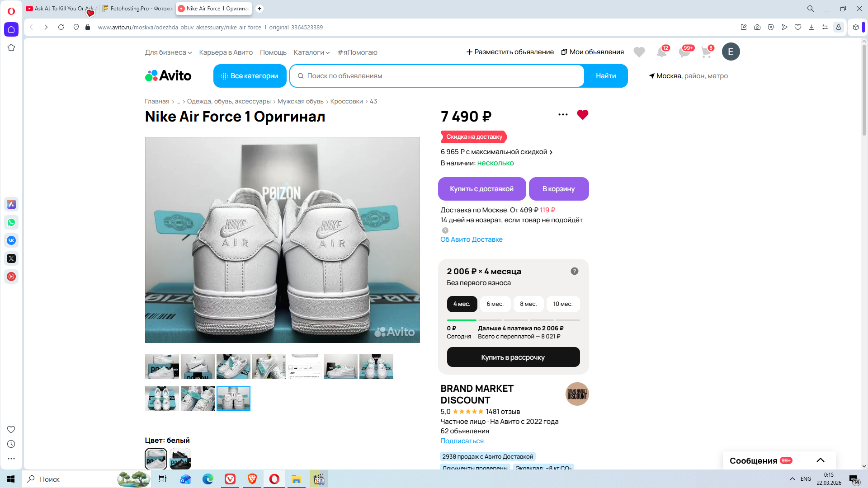
Task: Open favorites via the grey heart icon in header
Action: [x=639, y=52]
